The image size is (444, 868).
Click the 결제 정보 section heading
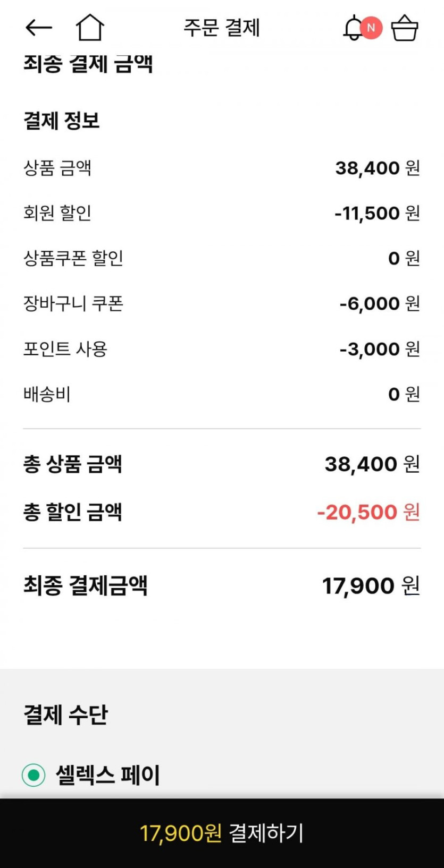click(x=62, y=121)
